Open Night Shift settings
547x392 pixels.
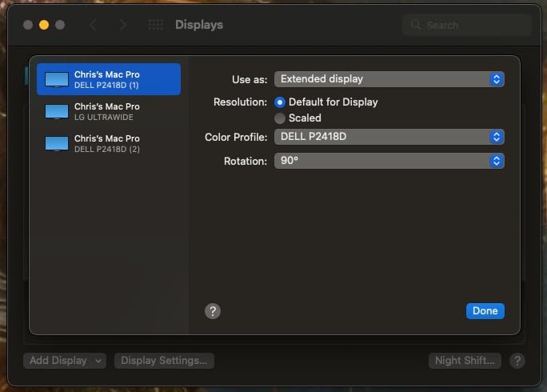(x=465, y=361)
